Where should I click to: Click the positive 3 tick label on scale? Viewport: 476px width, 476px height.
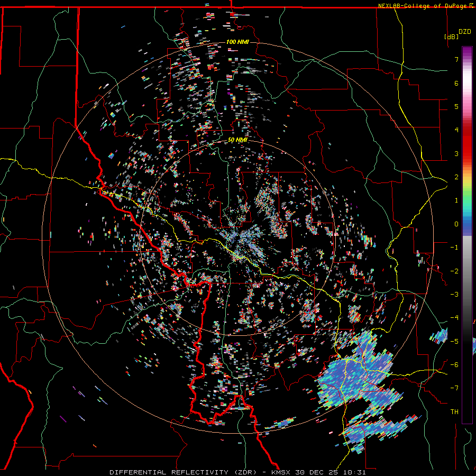point(456,153)
